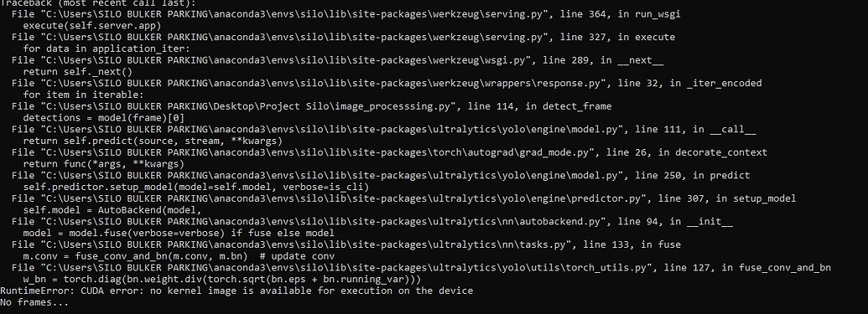Click the predictor.py setup_model entry
Image resolution: width=868 pixels, height=314 pixels.
[x=403, y=198]
